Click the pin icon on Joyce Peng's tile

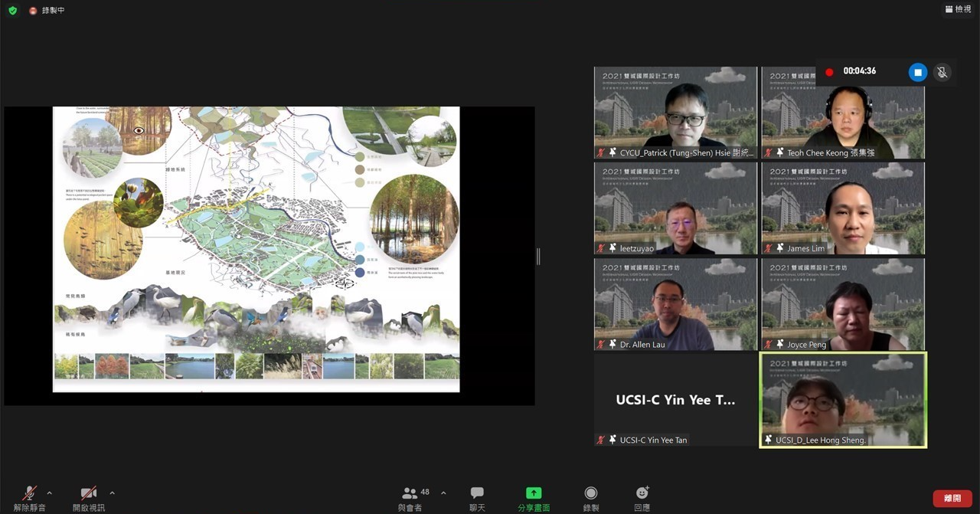[779, 345]
